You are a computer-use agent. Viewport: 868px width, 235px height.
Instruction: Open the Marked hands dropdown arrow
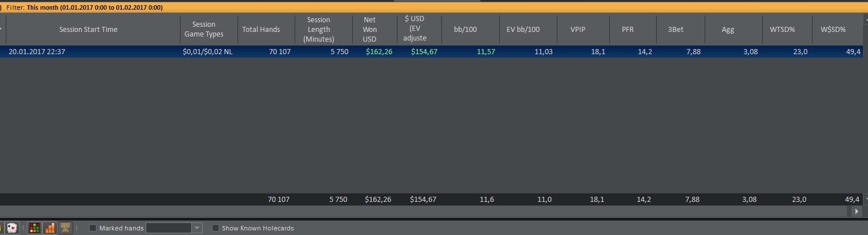(197, 228)
